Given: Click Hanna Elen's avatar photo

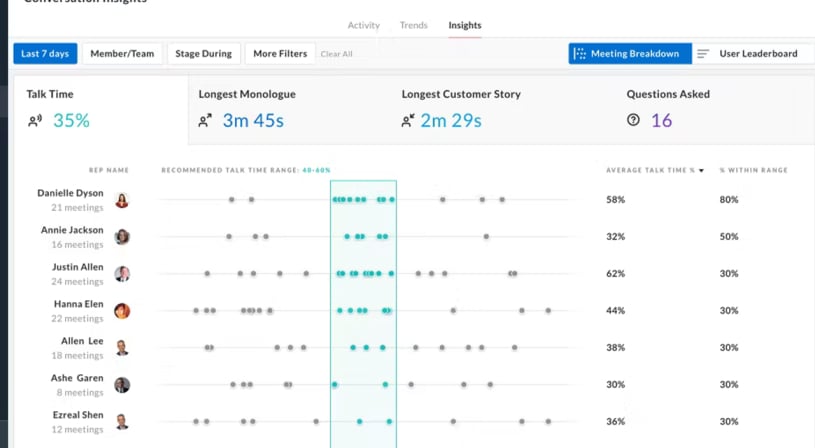Looking at the screenshot, I should click(122, 311).
